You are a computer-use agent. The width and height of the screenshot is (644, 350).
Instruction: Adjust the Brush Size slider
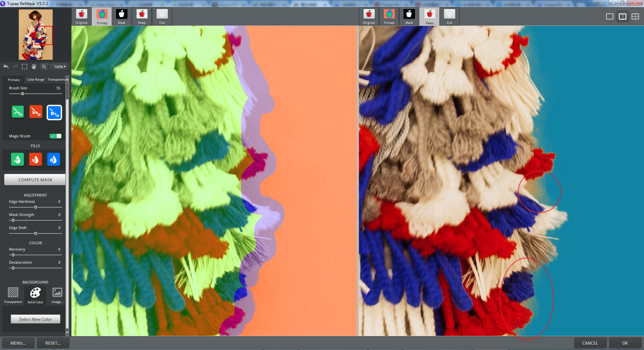(x=36, y=94)
